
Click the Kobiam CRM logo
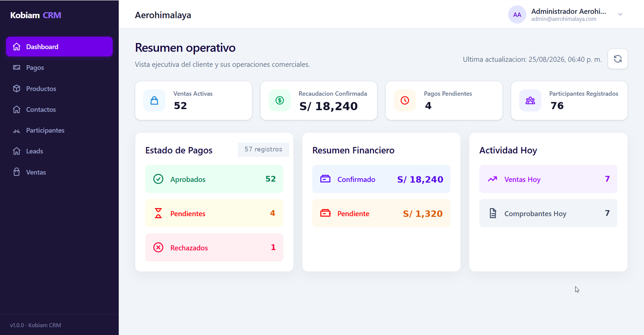36,15
